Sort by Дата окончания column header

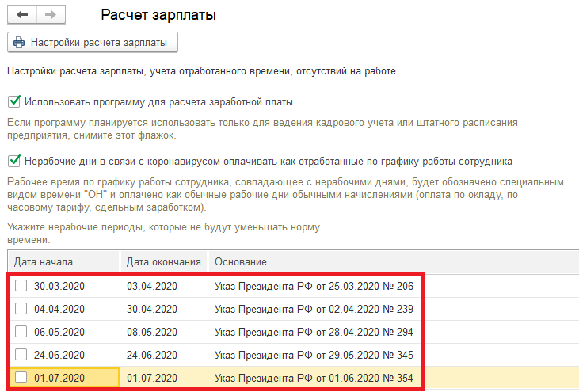pyautogui.click(x=164, y=261)
